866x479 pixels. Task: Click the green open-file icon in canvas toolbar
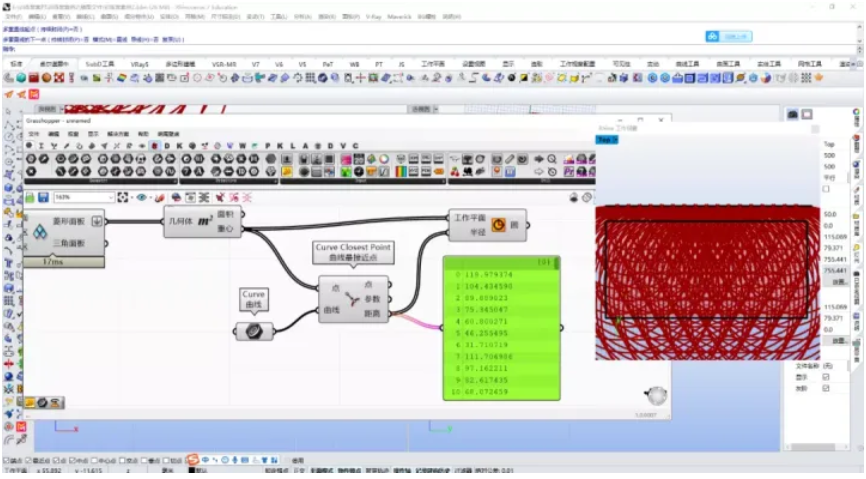click(x=29, y=198)
